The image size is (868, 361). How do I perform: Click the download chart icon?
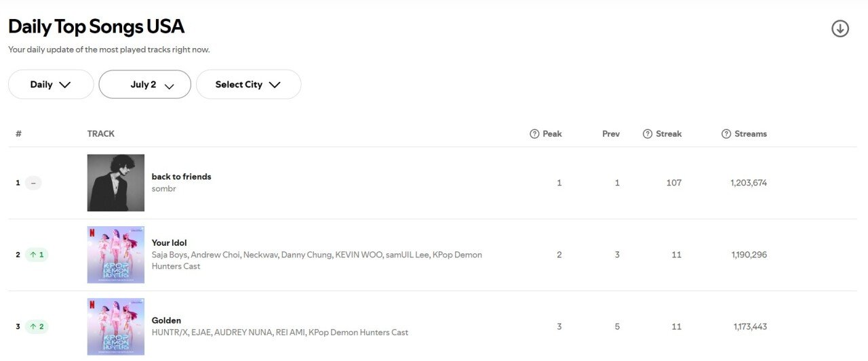(840, 28)
